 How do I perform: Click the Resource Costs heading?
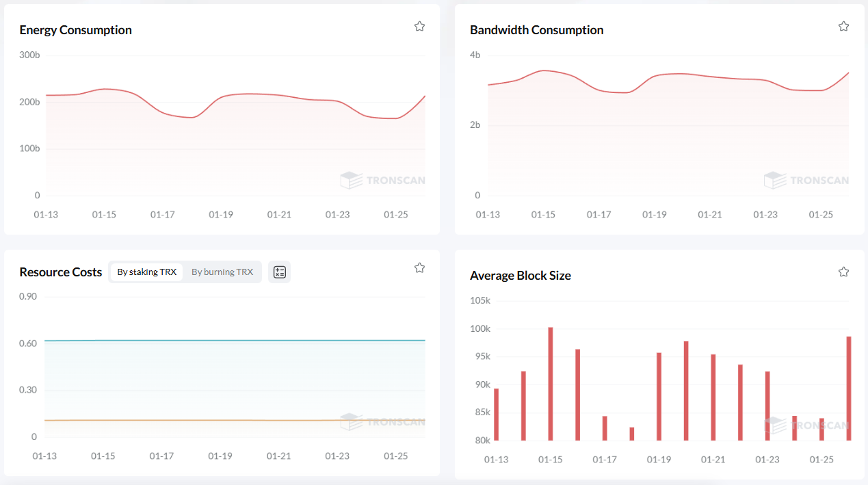click(61, 272)
